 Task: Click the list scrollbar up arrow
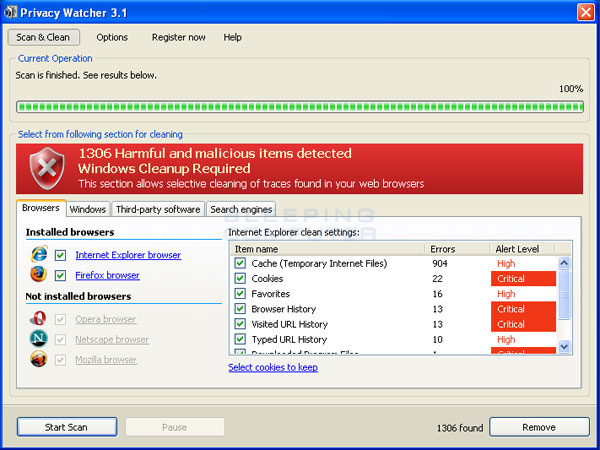[x=564, y=263]
